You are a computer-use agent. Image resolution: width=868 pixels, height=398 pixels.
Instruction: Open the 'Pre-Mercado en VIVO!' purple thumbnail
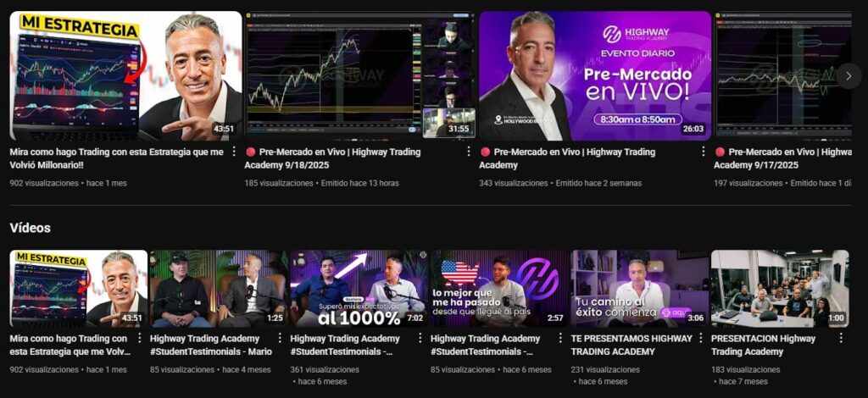(x=595, y=75)
